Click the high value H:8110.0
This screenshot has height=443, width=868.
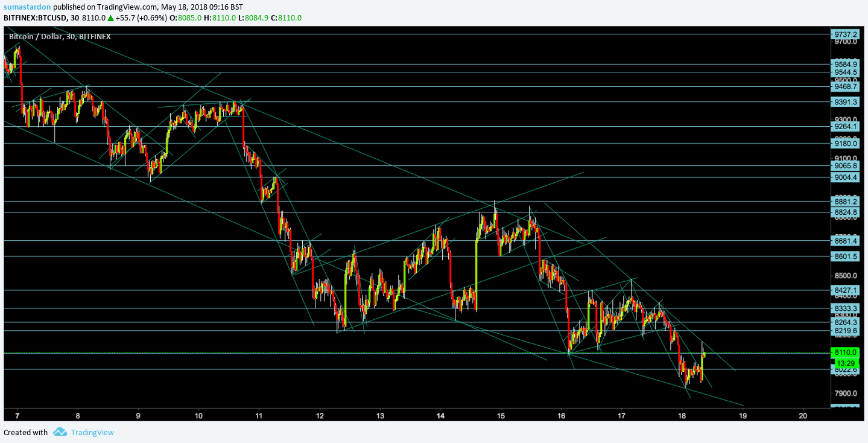[220, 18]
